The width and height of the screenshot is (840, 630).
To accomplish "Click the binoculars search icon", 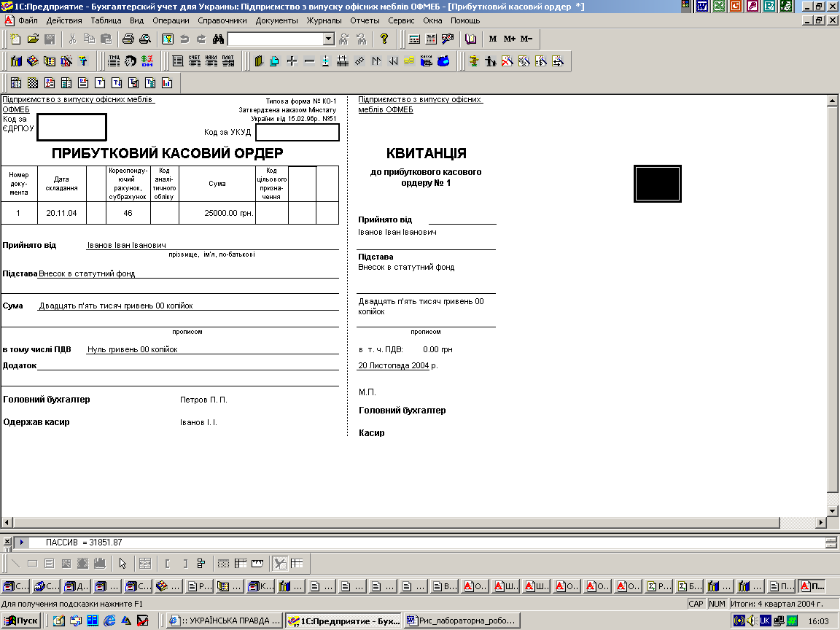I will pyautogui.click(x=218, y=39).
